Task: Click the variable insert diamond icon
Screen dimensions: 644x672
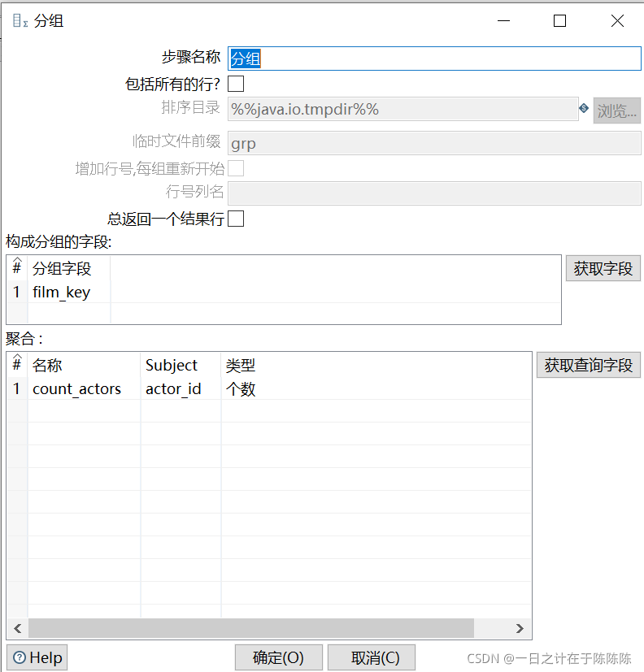Action: tap(584, 108)
